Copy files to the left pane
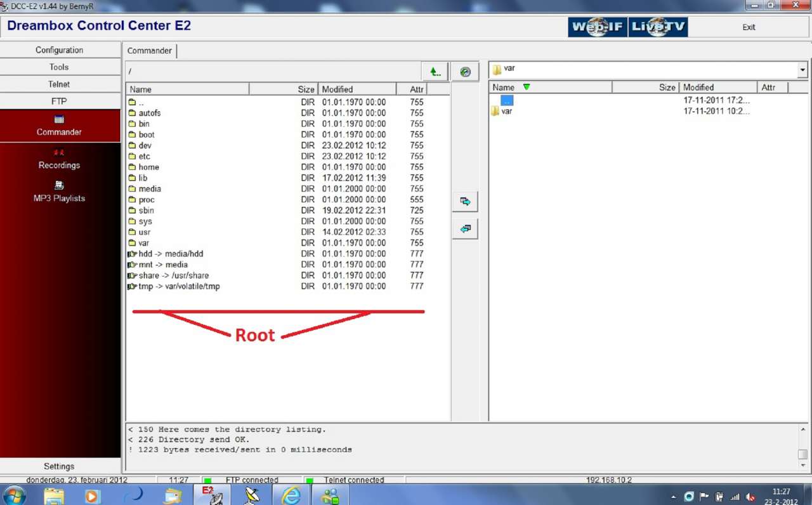Image resolution: width=812 pixels, height=505 pixels. 465,229
